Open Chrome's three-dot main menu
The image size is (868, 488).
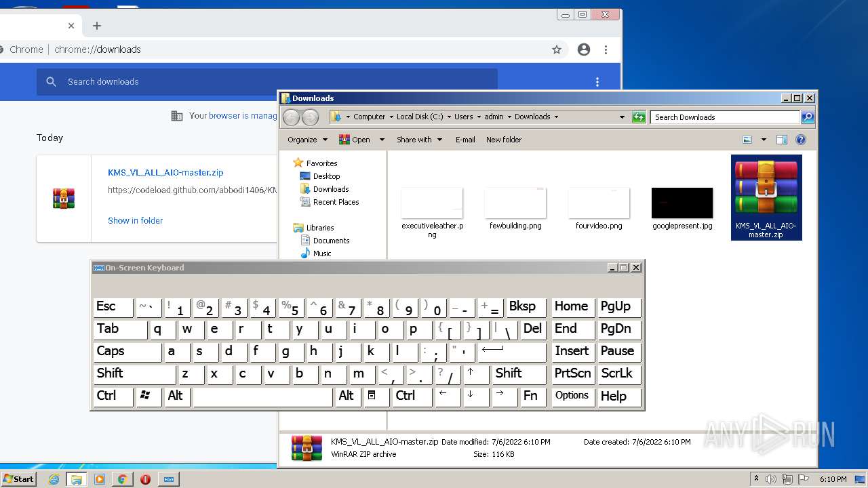606,49
